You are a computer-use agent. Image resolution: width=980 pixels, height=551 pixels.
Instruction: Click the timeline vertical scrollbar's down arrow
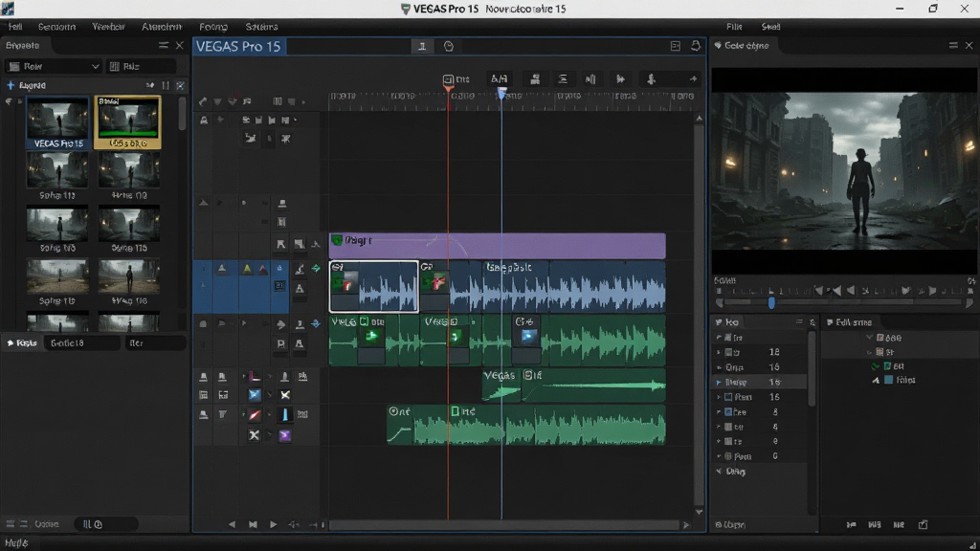(699, 512)
